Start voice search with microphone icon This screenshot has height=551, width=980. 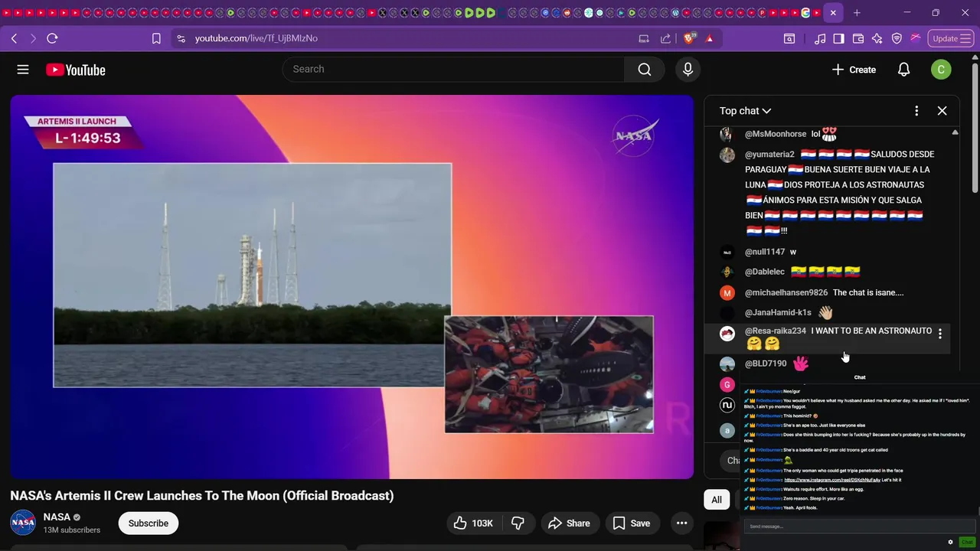[x=688, y=70]
